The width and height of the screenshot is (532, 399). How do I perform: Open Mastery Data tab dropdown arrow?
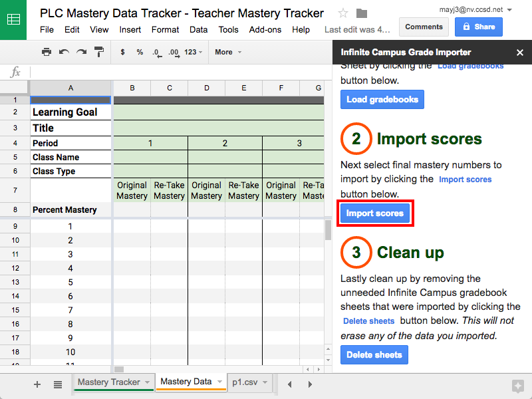[220, 382]
